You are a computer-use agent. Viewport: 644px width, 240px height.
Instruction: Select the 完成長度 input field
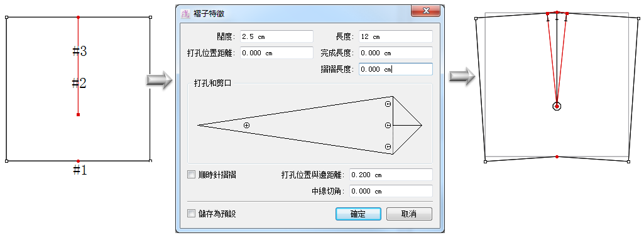coord(396,53)
